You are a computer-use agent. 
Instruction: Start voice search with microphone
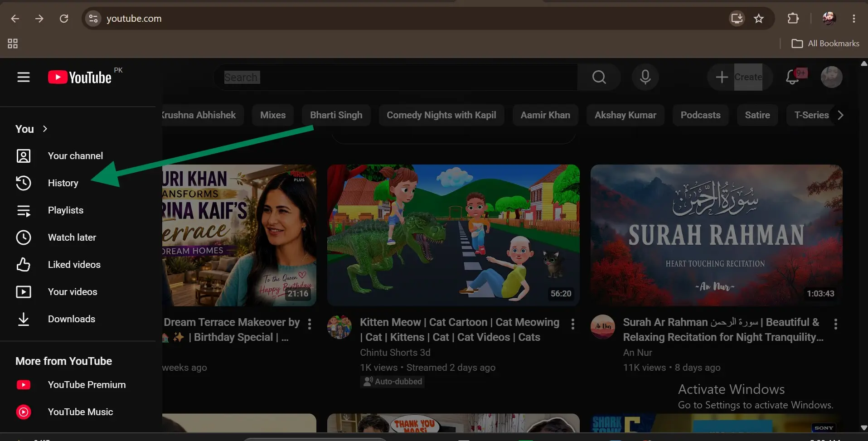(645, 78)
